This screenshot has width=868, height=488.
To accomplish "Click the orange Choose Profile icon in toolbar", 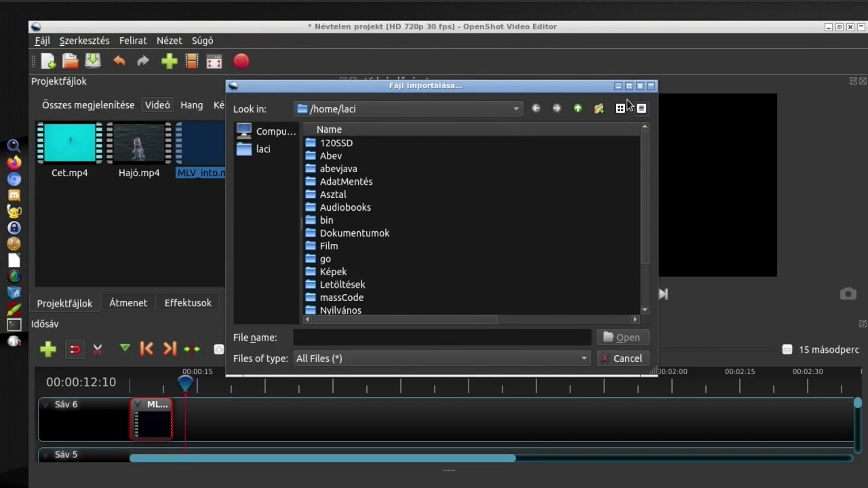I will [x=192, y=62].
